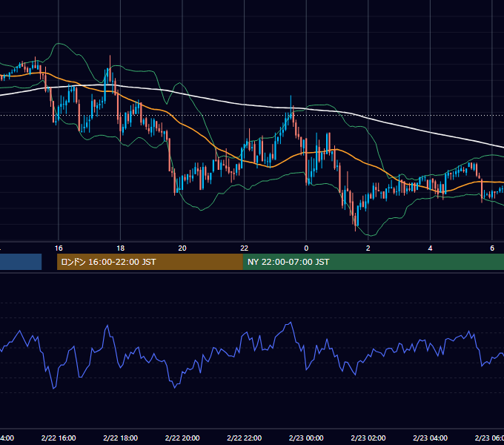The height and width of the screenshot is (445, 504).
Task: Click the blue session bar before London
Action: click(x=21, y=262)
